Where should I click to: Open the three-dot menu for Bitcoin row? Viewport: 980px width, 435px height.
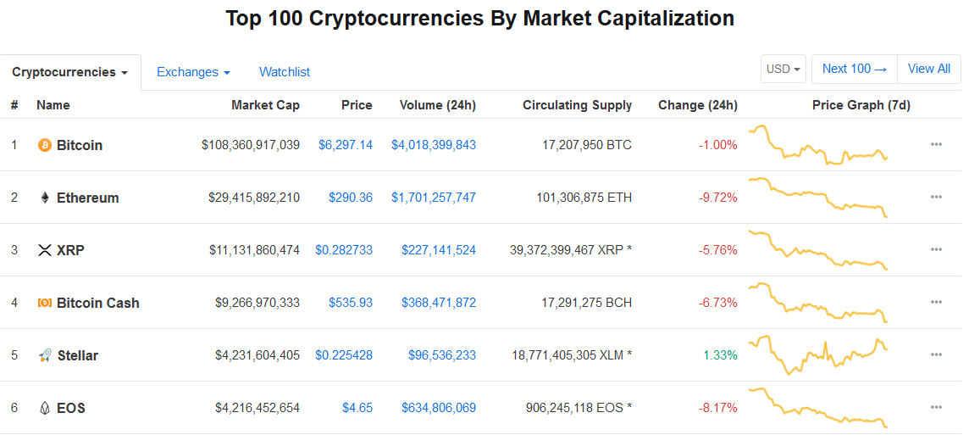tap(936, 144)
